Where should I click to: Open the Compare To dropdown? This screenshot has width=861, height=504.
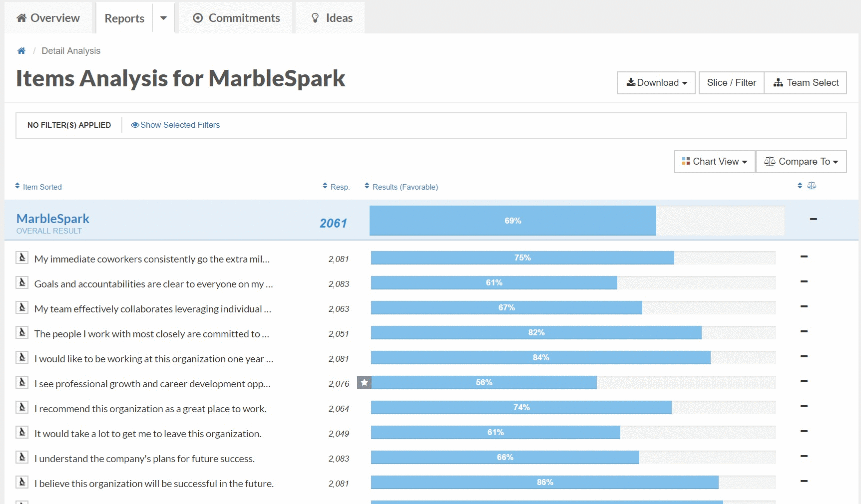coord(801,162)
